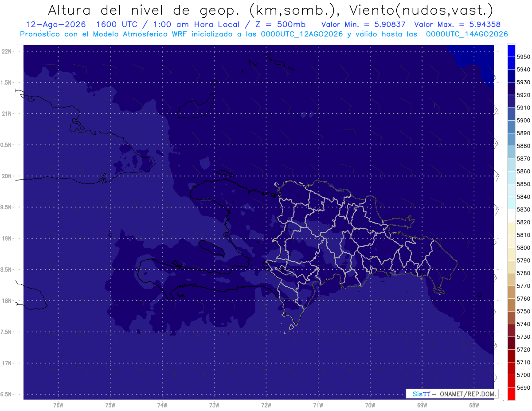The image size is (532, 411).
Task: Click the '5920' color scale value
Action: [x=524, y=95]
